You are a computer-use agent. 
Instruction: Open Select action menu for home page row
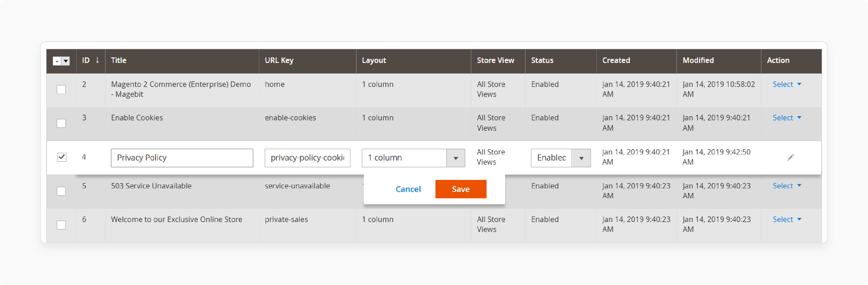coord(787,84)
